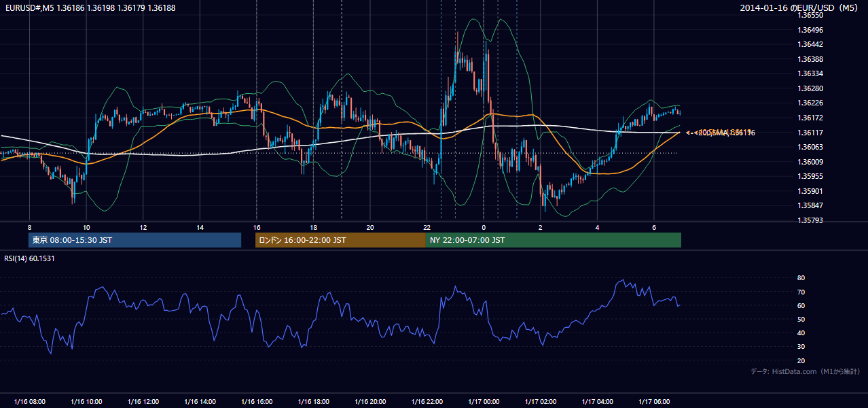This screenshot has height=408, width=868.
Task: Select the 東京 08:00-15:30 JST session bar
Action: tap(134, 240)
